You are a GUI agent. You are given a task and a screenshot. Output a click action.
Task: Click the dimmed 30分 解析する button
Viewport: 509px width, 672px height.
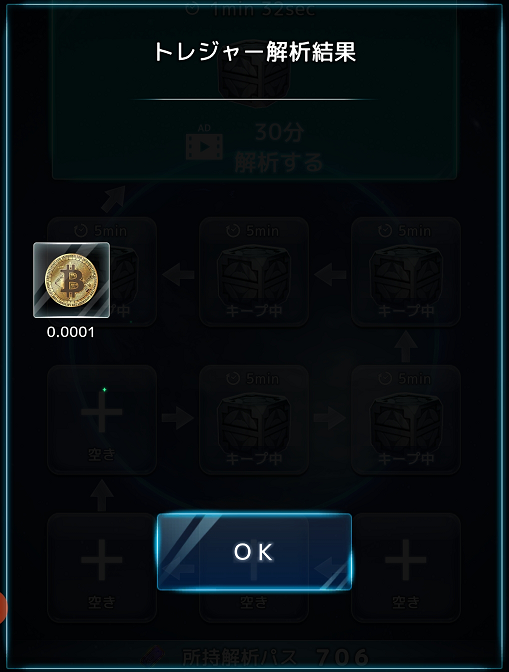[x=254, y=148]
